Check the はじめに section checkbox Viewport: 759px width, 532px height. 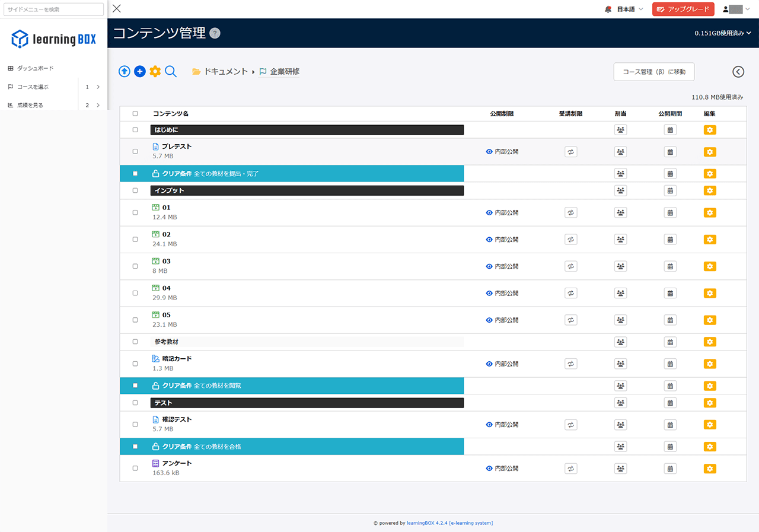[x=135, y=129]
